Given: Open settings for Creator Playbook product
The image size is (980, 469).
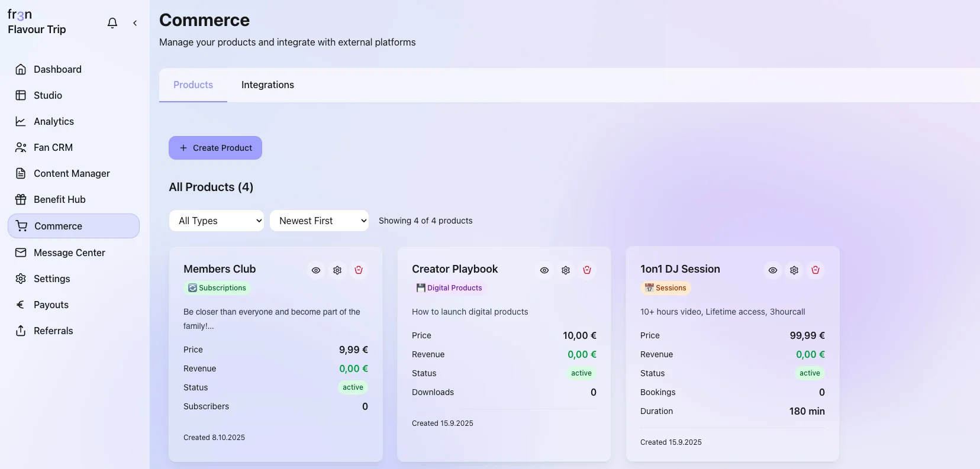Looking at the screenshot, I should click(x=566, y=270).
